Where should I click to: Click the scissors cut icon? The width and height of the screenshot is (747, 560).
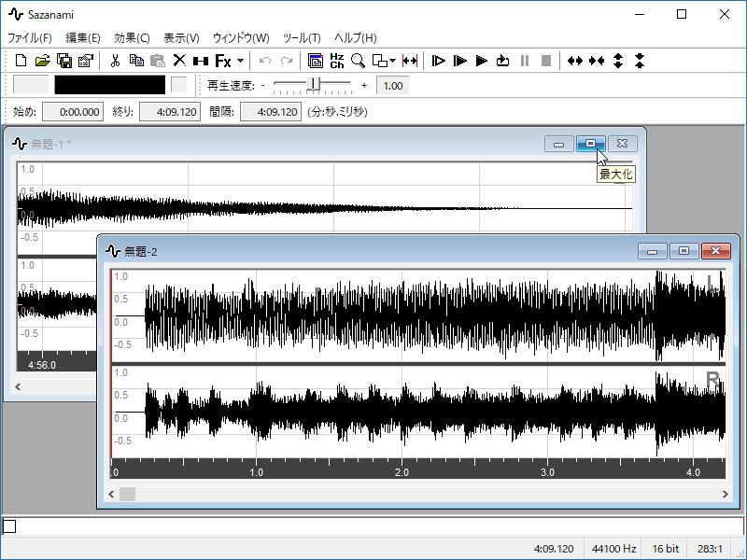(x=115, y=61)
